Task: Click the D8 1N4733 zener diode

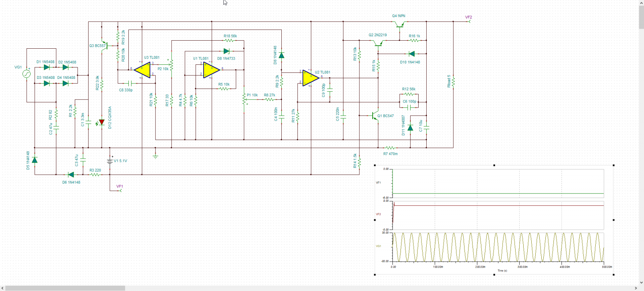Action: (x=226, y=51)
